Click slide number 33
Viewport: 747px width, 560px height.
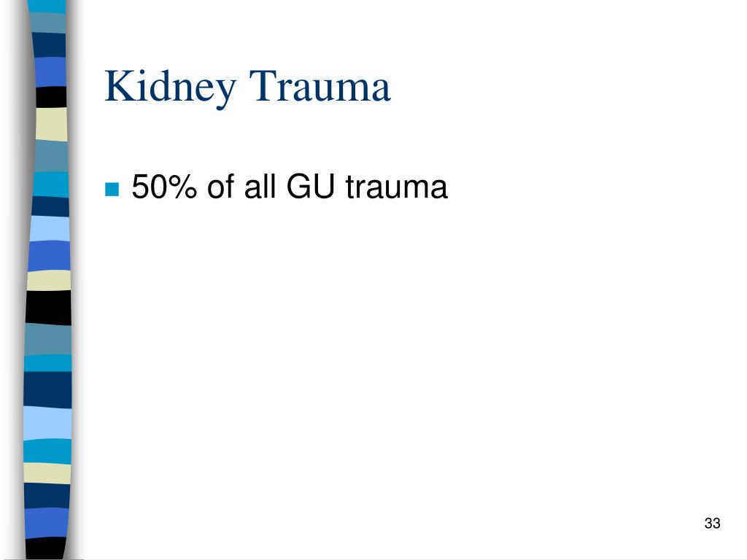point(712,523)
